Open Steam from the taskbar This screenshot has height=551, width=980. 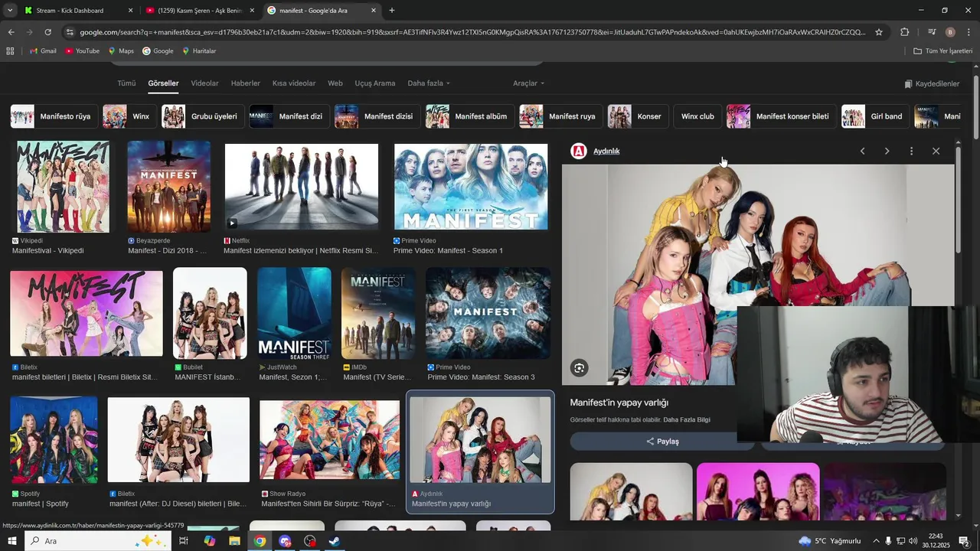(335, 541)
